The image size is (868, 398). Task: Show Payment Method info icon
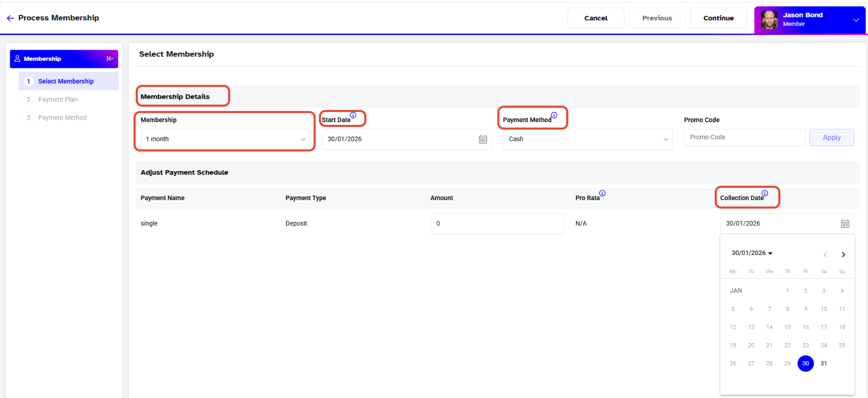point(554,115)
